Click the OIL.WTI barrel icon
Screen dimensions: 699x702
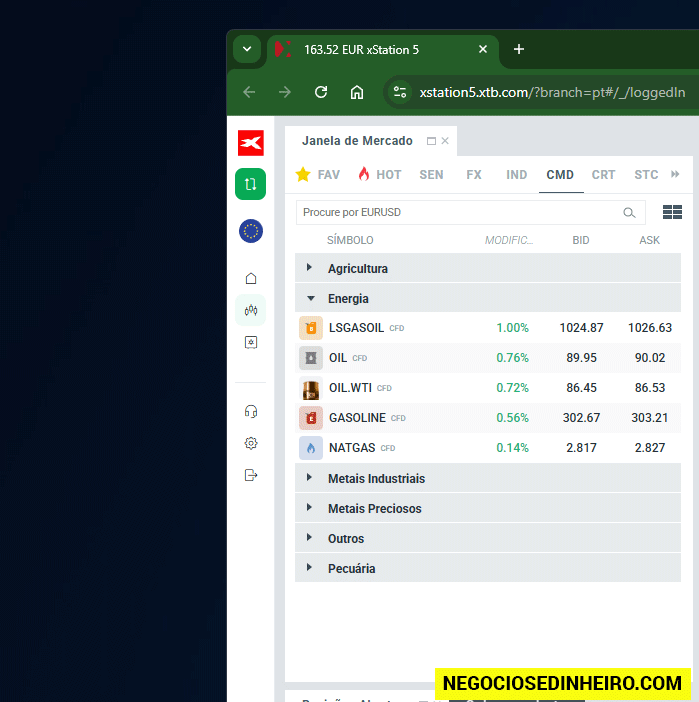[x=311, y=388]
